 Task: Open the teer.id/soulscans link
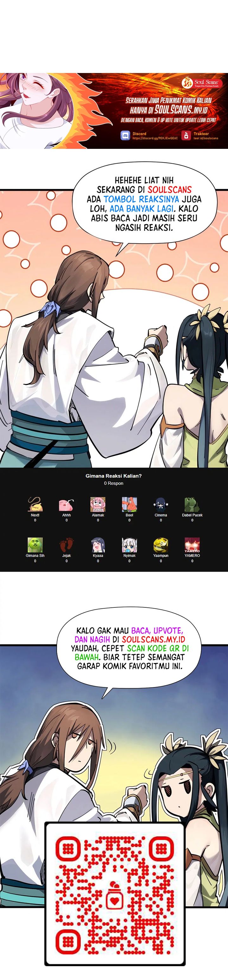206,138
